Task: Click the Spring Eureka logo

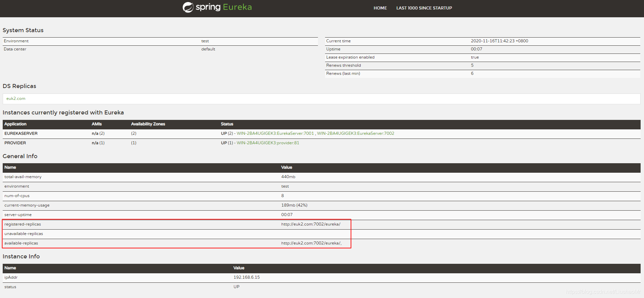Action: (x=217, y=7)
